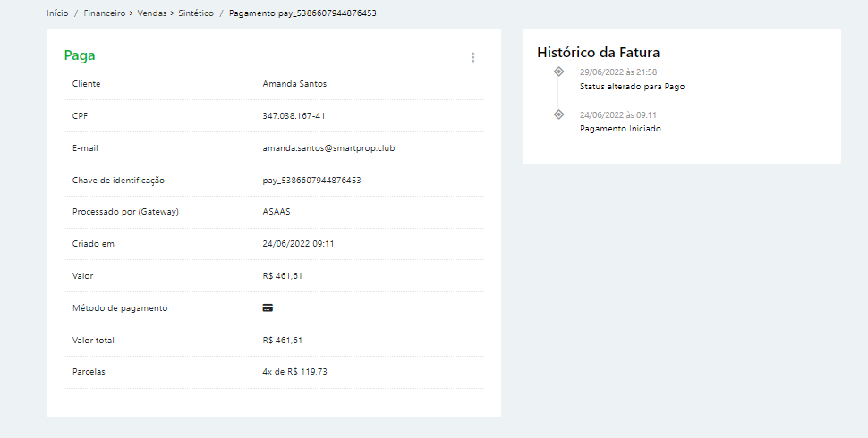Click the top timeline diamond marker
Image resolution: width=868 pixels, height=438 pixels.
coord(558,72)
